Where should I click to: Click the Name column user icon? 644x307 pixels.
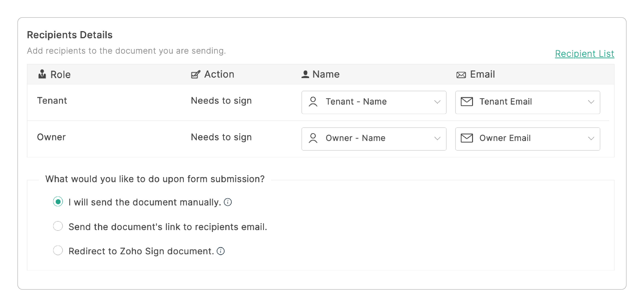(x=305, y=74)
